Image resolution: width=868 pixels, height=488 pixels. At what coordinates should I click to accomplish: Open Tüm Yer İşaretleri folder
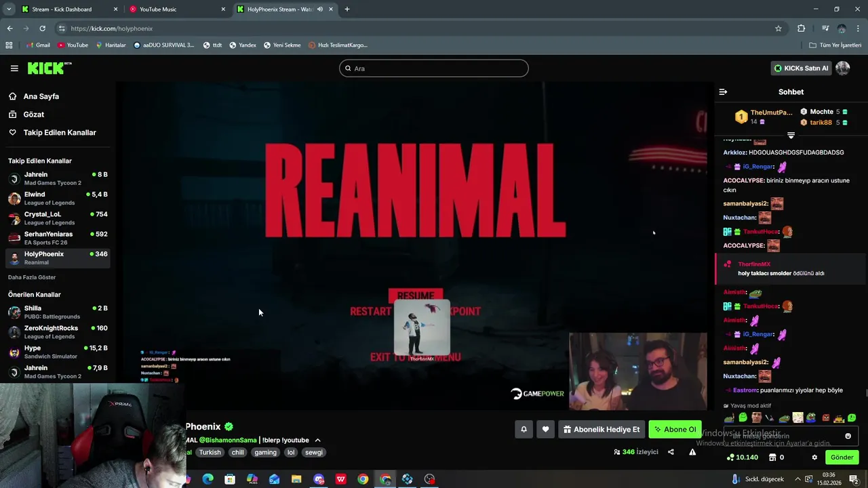click(x=835, y=45)
